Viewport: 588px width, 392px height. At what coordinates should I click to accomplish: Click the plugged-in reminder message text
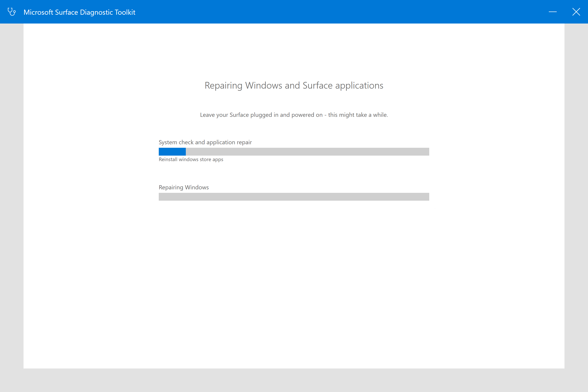click(294, 115)
